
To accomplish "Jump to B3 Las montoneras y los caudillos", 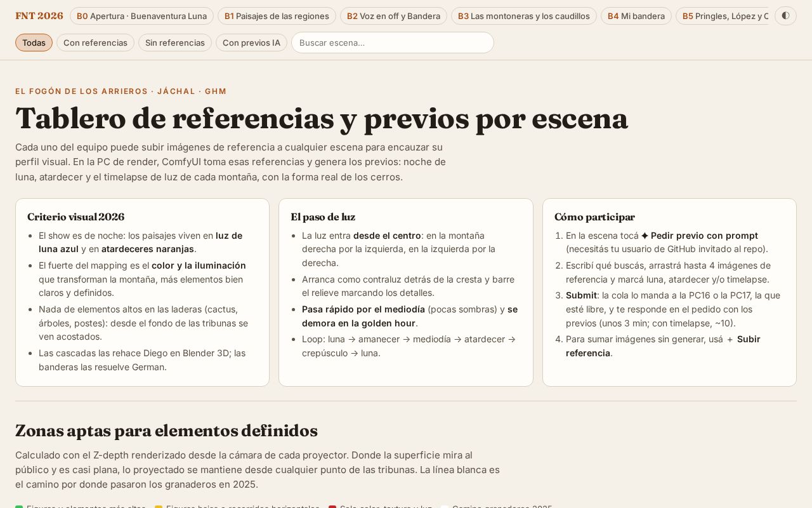I will click(x=524, y=16).
